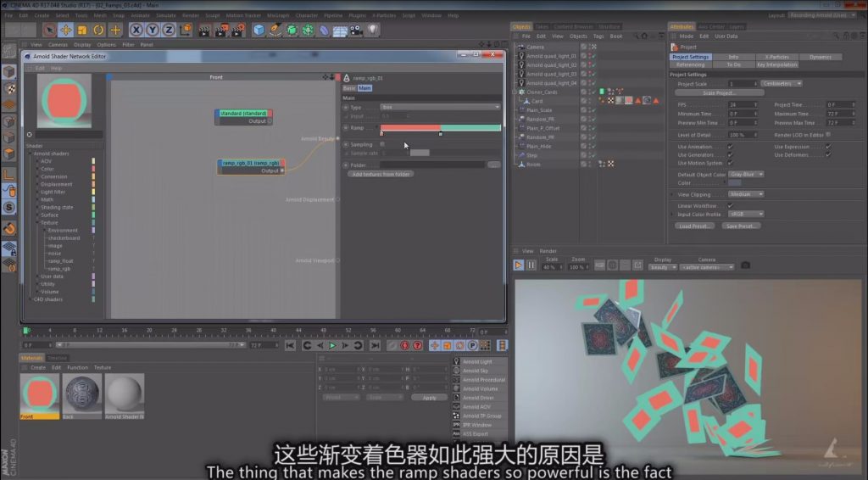868x480 pixels.
Task: Select the Rotate tool in top toolbar
Action: click(98, 30)
